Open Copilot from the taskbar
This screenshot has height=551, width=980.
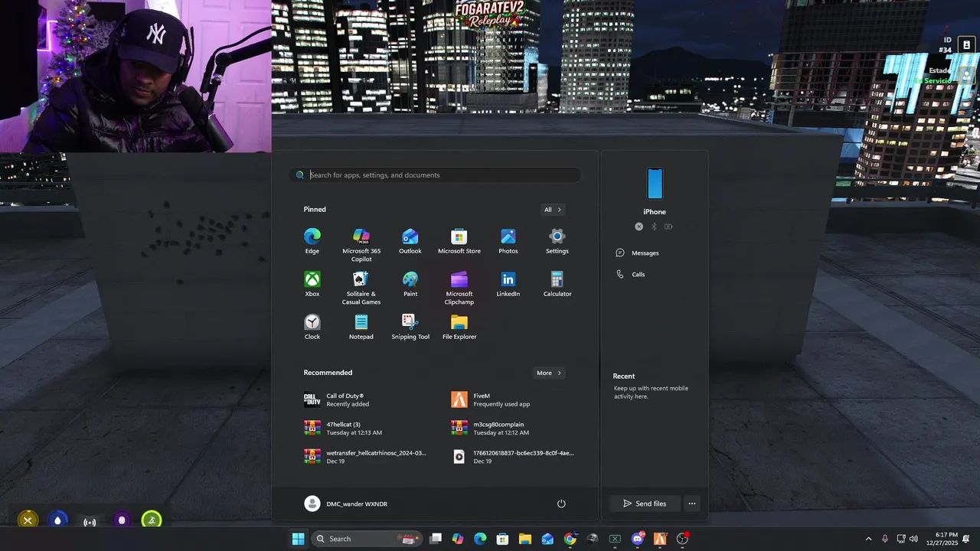point(458,539)
